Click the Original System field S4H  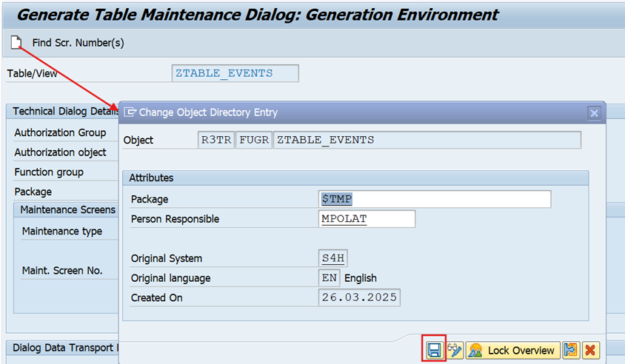point(332,258)
